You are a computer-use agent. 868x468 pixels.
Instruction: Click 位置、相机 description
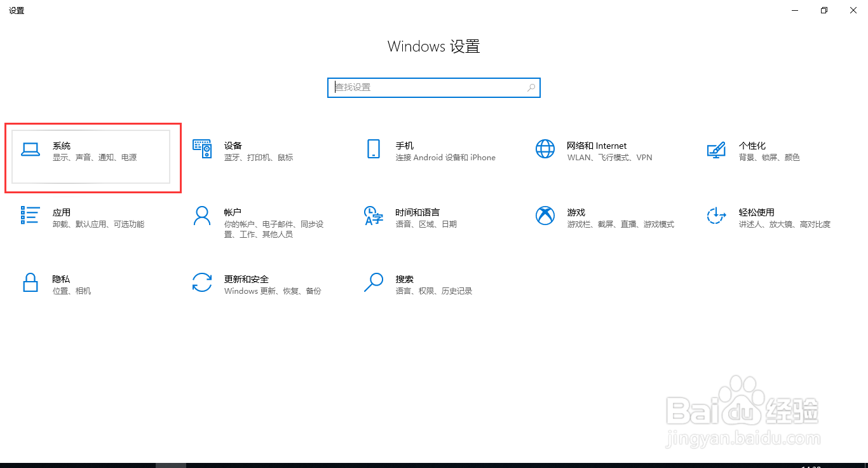(x=72, y=291)
